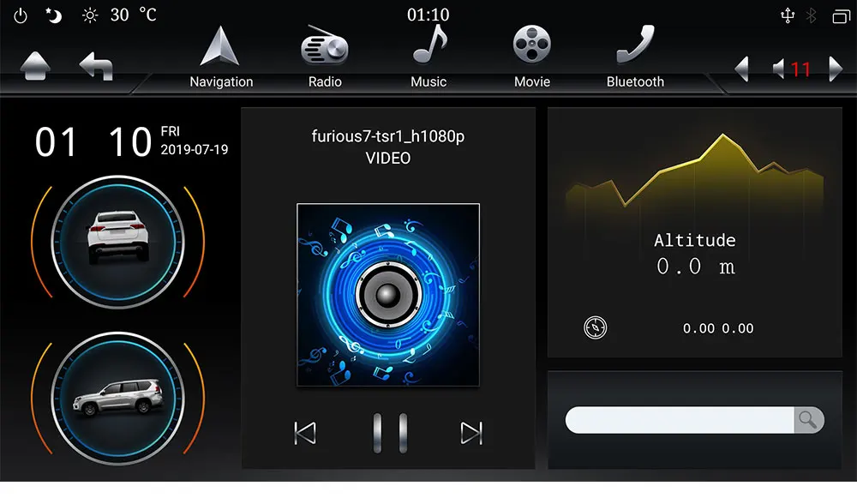This screenshot has width=857, height=504.
Task: Toggle night mode with the moon icon
Action: click(x=53, y=15)
